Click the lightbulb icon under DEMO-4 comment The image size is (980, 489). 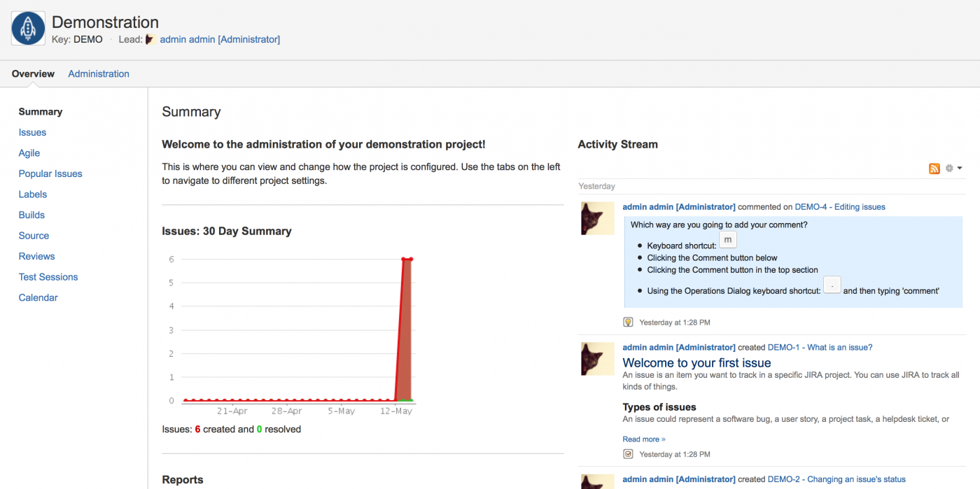tap(628, 323)
